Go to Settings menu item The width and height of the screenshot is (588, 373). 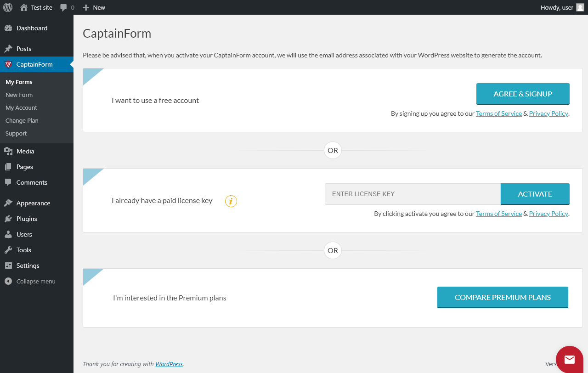pyautogui.click(x=37, y=266)
